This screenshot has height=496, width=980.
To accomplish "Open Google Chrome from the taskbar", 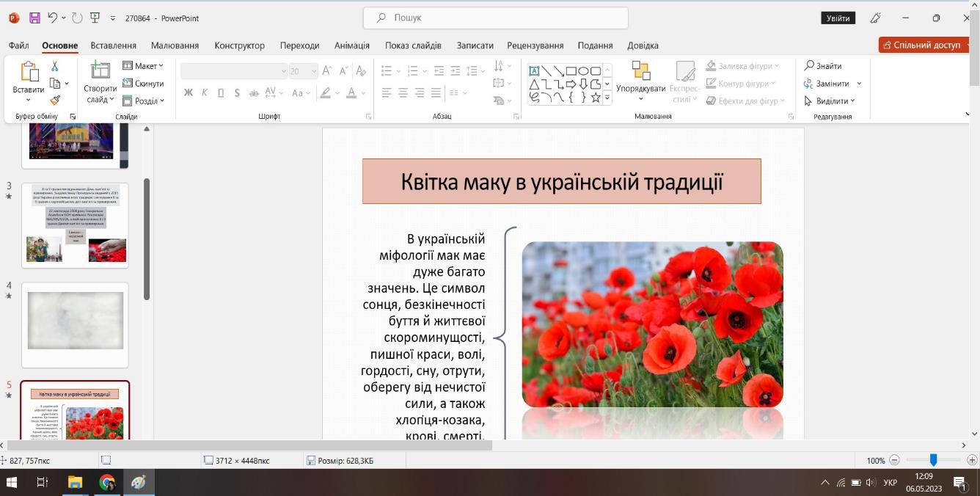I will (107, 482).
